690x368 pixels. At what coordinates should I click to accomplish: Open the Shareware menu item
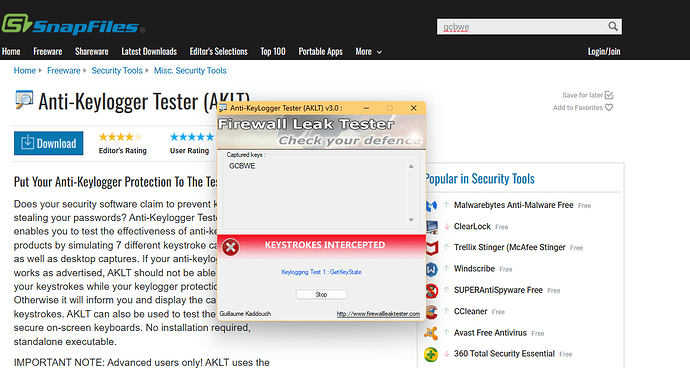click(92, 52)
